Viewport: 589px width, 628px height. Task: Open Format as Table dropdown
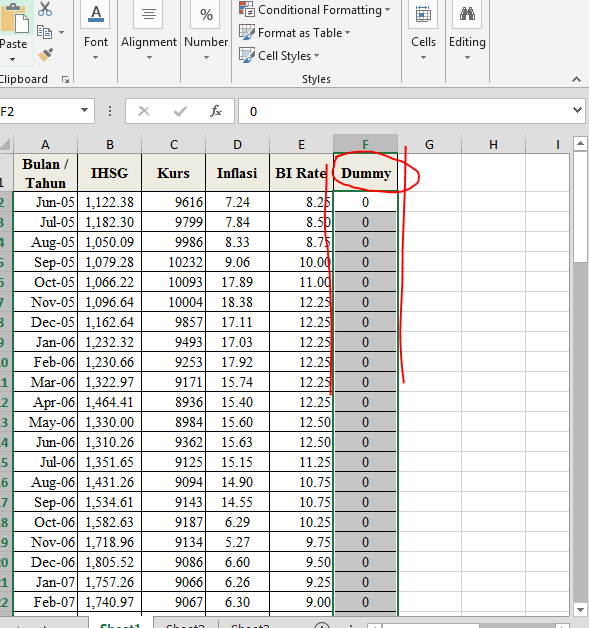(347, 32)
